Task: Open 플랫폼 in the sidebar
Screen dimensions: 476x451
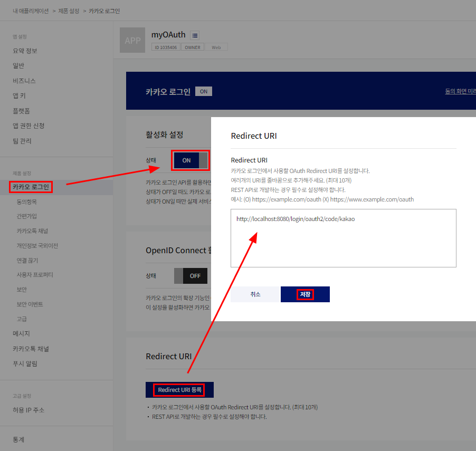Action: click(x=21, y=111)
